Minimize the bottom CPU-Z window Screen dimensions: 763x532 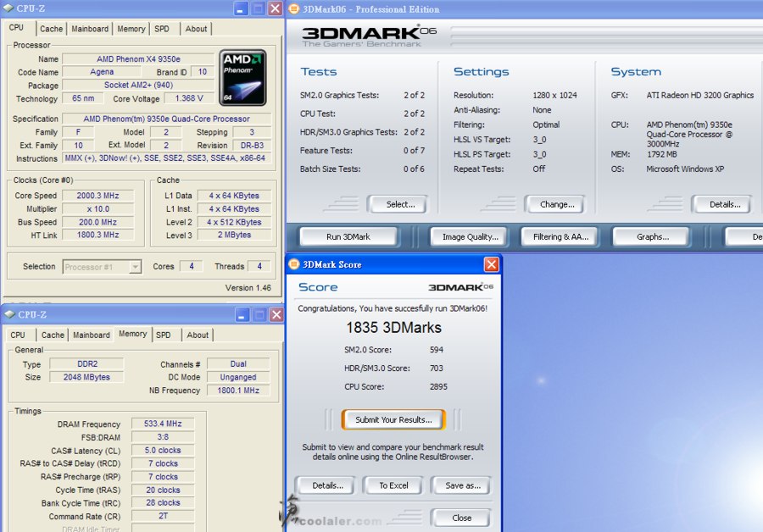point(242,314)
